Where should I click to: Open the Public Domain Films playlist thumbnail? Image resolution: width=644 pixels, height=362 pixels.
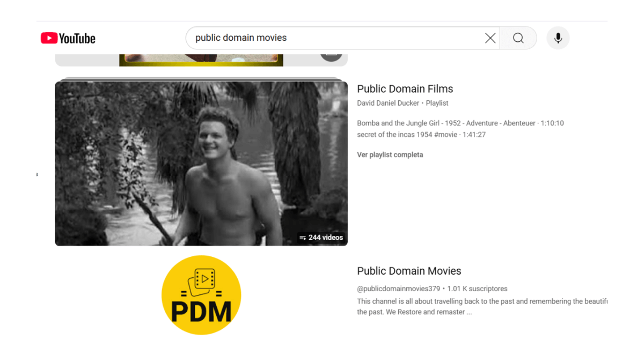point(201,163)
